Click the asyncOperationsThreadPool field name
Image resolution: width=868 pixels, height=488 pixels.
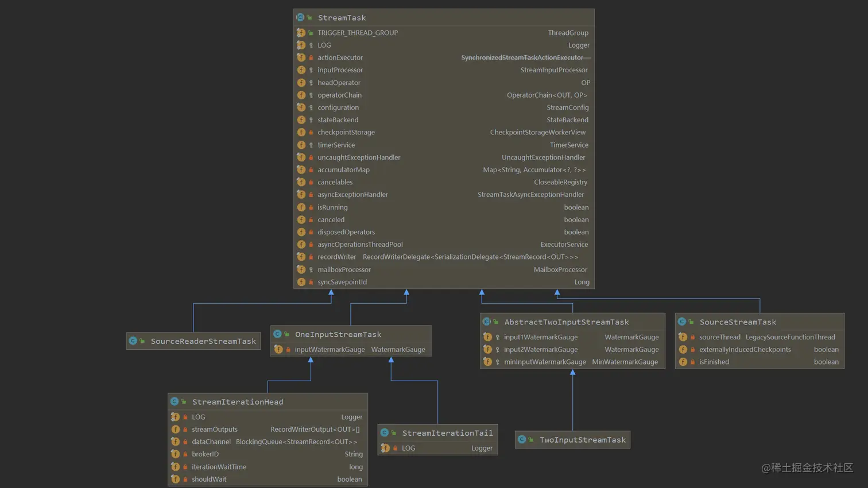tap(360, 245)
